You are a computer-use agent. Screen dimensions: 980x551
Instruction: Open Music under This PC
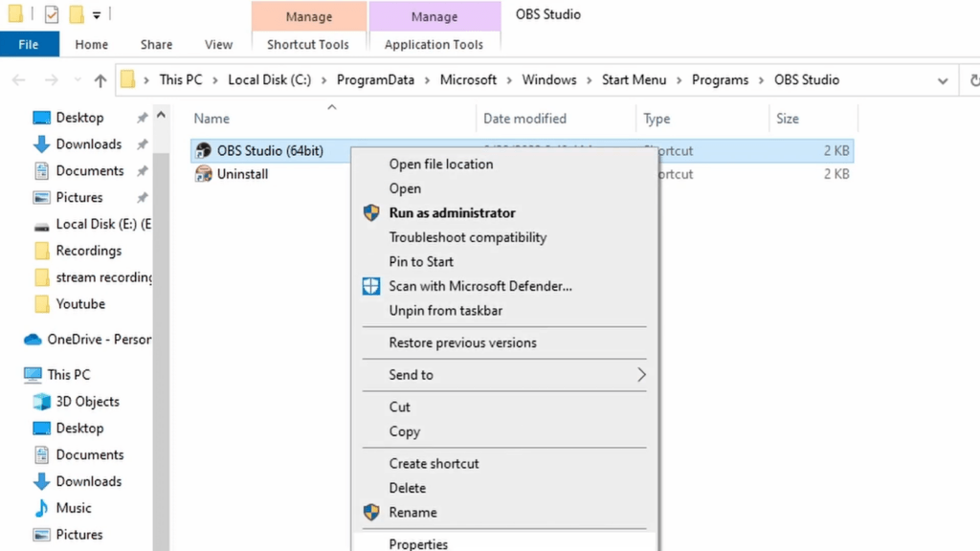(73, 508)
